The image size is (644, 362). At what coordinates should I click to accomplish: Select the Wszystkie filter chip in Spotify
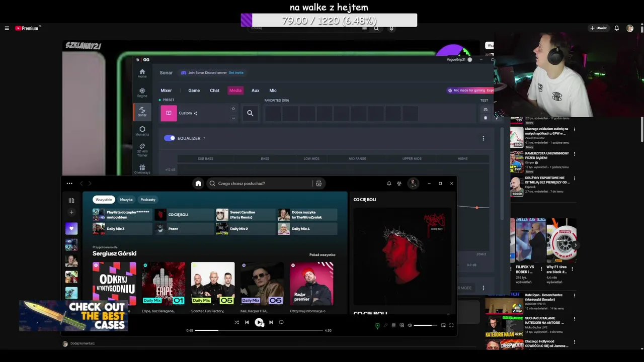pyautogui.click(x=104, y=200)
